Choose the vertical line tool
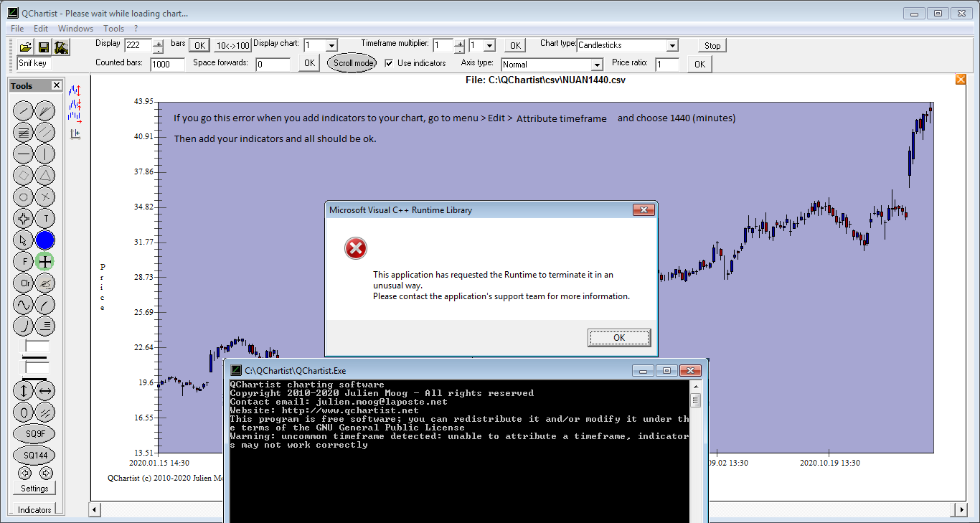 click(45, 154)
